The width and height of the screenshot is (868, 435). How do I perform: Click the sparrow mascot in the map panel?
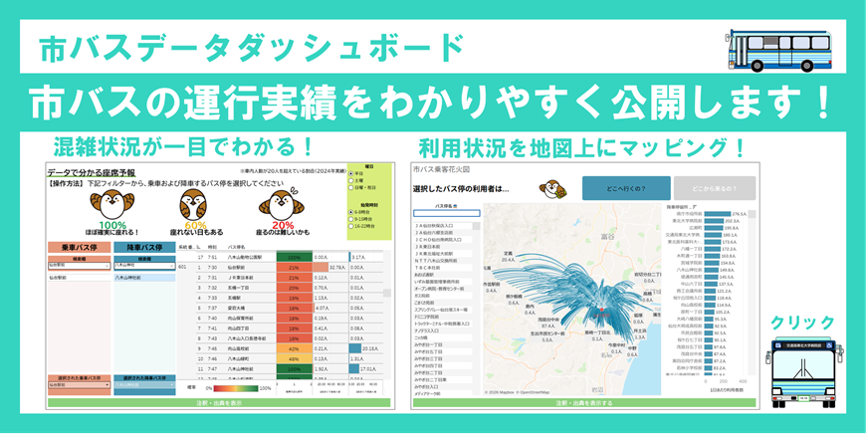coord(552,189)
